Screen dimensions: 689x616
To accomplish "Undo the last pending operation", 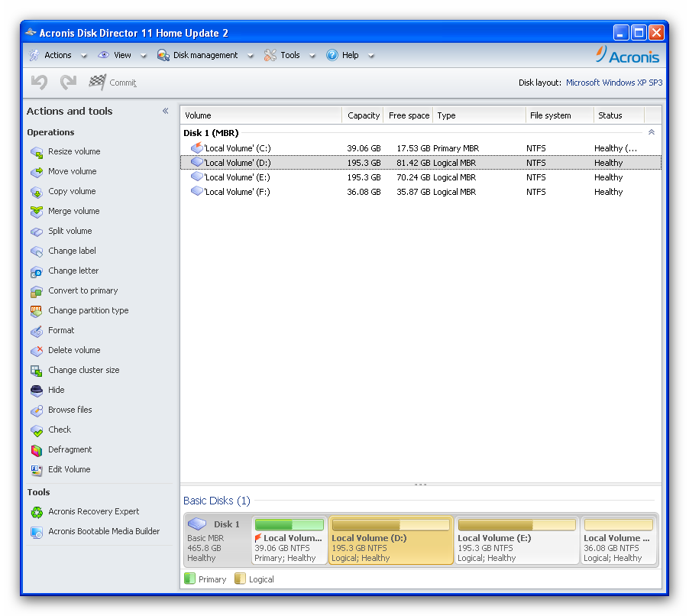I will click(x=40, y=83).
